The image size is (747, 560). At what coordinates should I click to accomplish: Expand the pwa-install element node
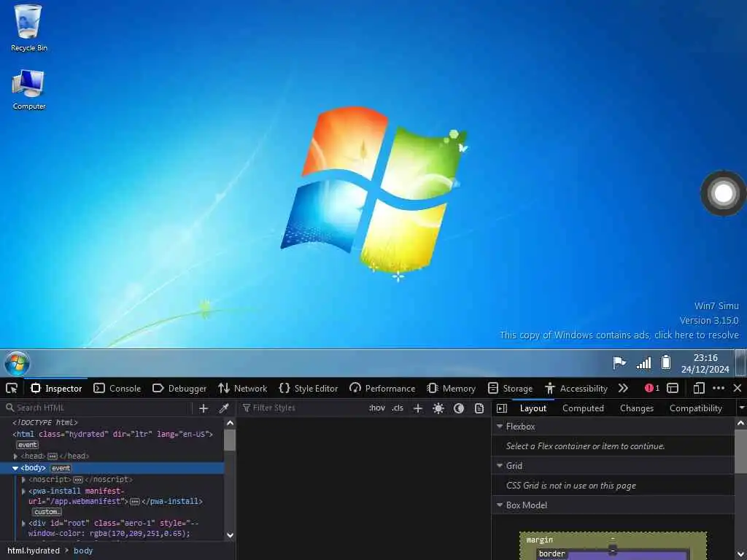pyautogui.click(x=23, y=491)
